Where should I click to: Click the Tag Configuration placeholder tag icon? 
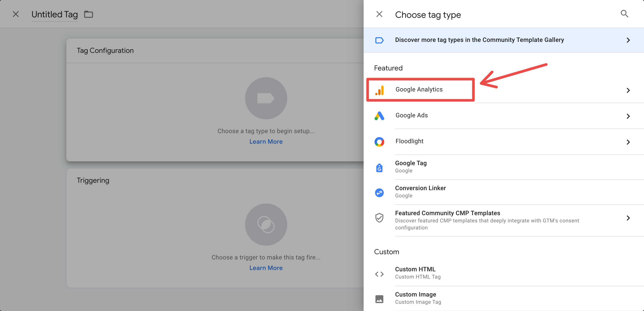pyautogui.click(x=266, y=98)
